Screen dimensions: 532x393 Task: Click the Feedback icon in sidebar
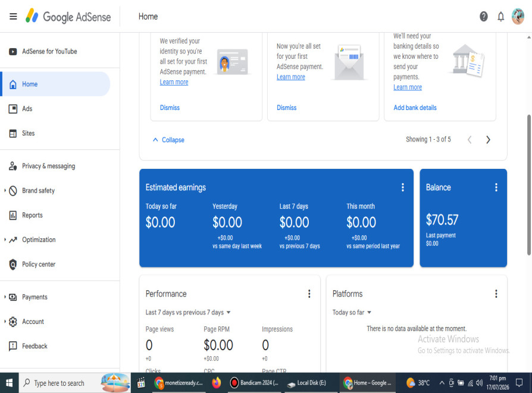click(x=13, y=346)
